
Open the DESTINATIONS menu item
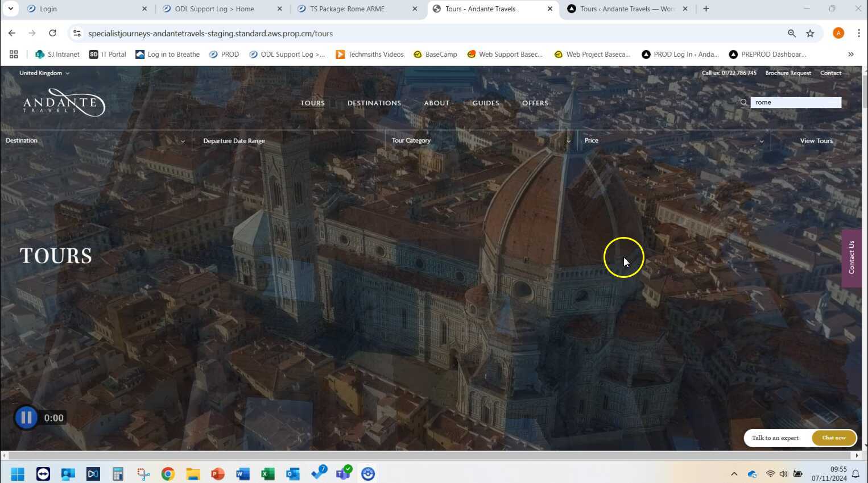click(x=374, y=103)
